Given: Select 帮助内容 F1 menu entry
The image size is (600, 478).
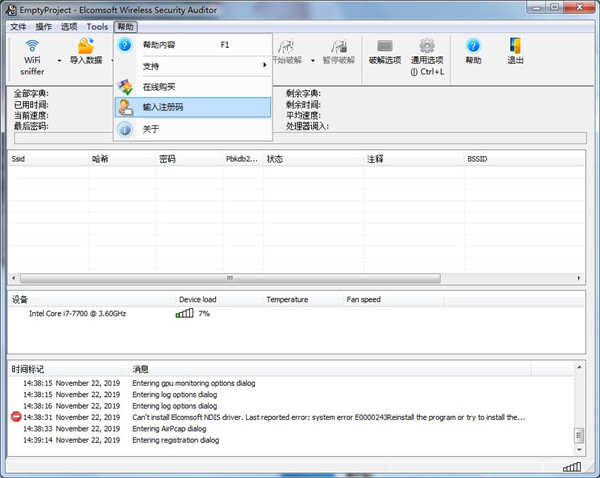Looking at the screenshot, I should (x=193, y=45).
